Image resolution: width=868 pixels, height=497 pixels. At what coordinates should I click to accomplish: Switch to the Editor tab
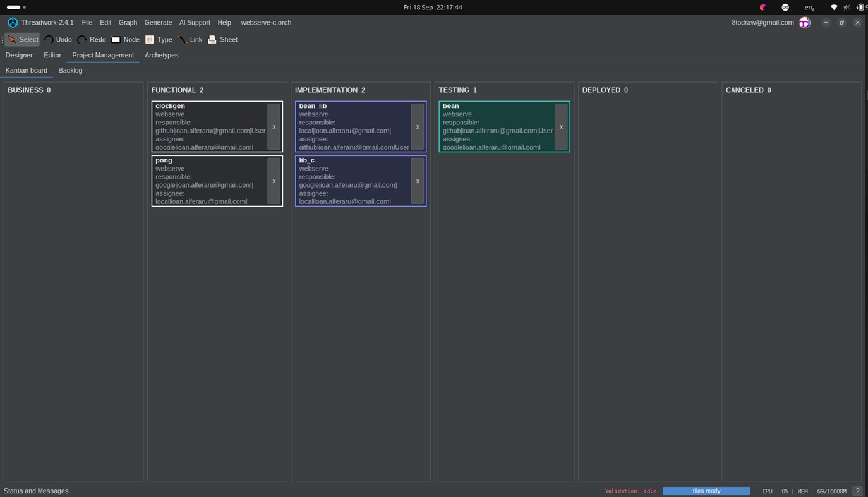[x=52, y=56]
